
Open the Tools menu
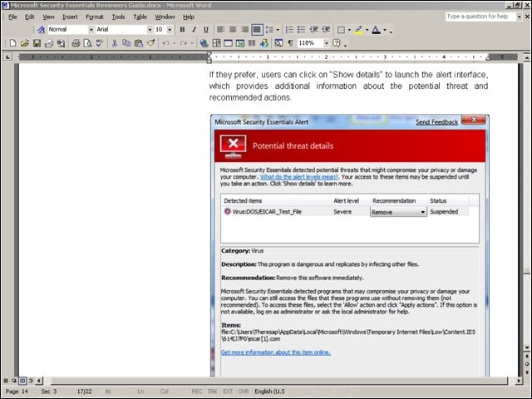(118, 17)
